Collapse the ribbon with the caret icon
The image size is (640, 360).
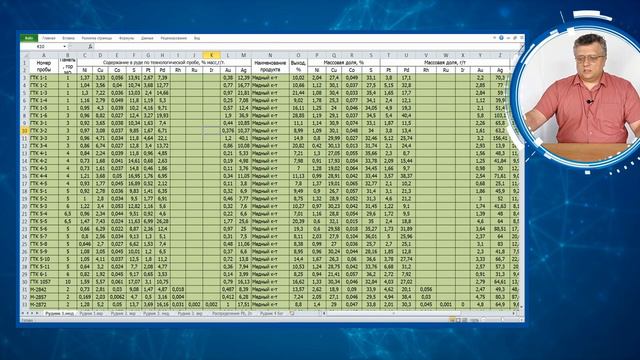tap(494, 38)
